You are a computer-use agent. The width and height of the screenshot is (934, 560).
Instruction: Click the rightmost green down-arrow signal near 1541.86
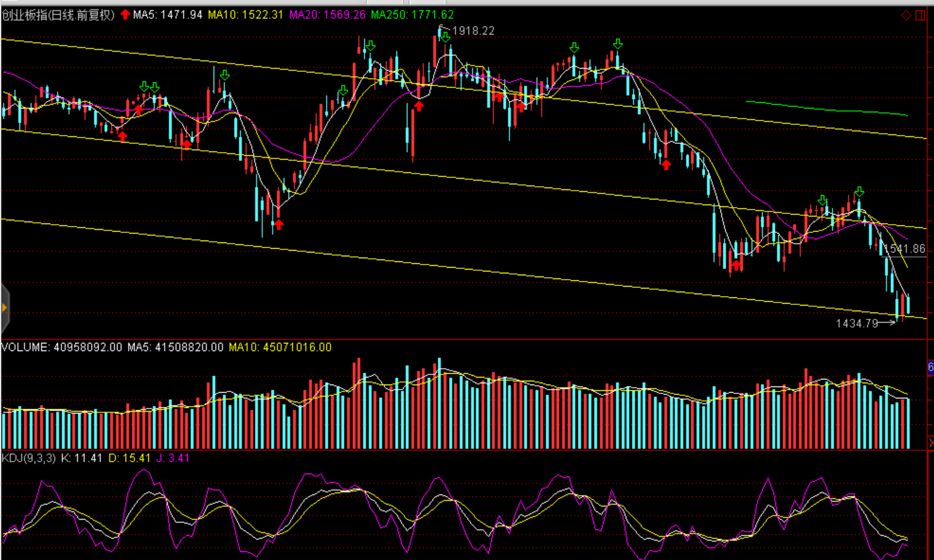point(859,192)
